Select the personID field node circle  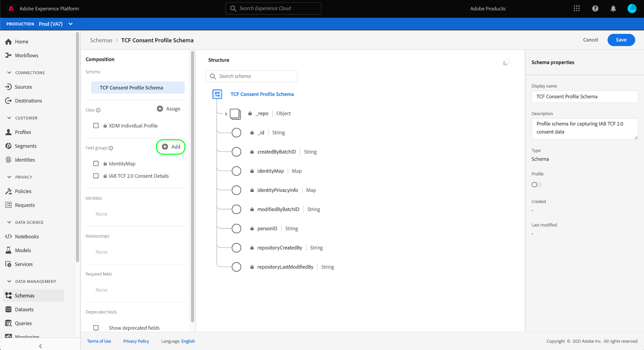(236, 229)
